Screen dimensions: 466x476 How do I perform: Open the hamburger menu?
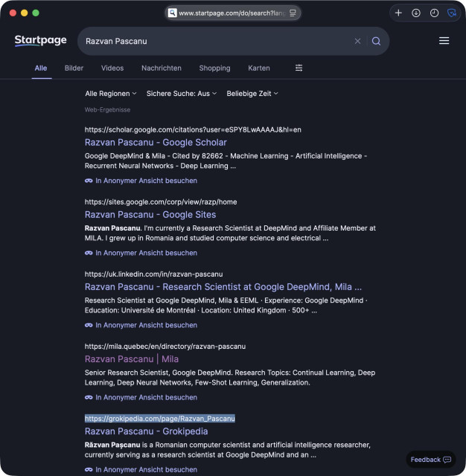click(x=444, y=41)
